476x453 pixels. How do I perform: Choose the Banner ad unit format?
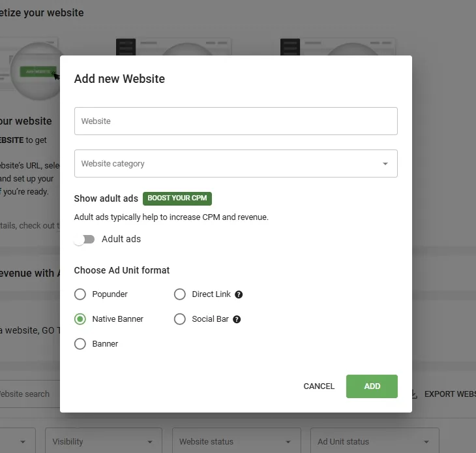tap(80, 344)
